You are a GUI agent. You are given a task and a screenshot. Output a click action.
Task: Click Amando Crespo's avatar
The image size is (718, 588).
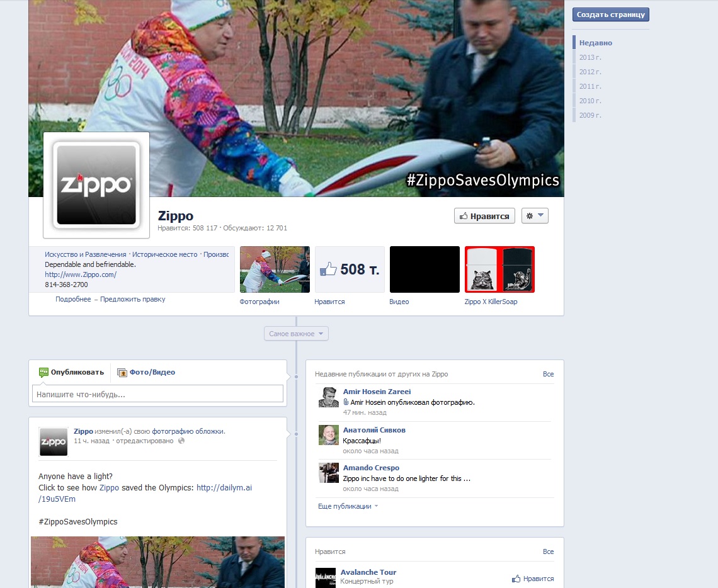328,473
